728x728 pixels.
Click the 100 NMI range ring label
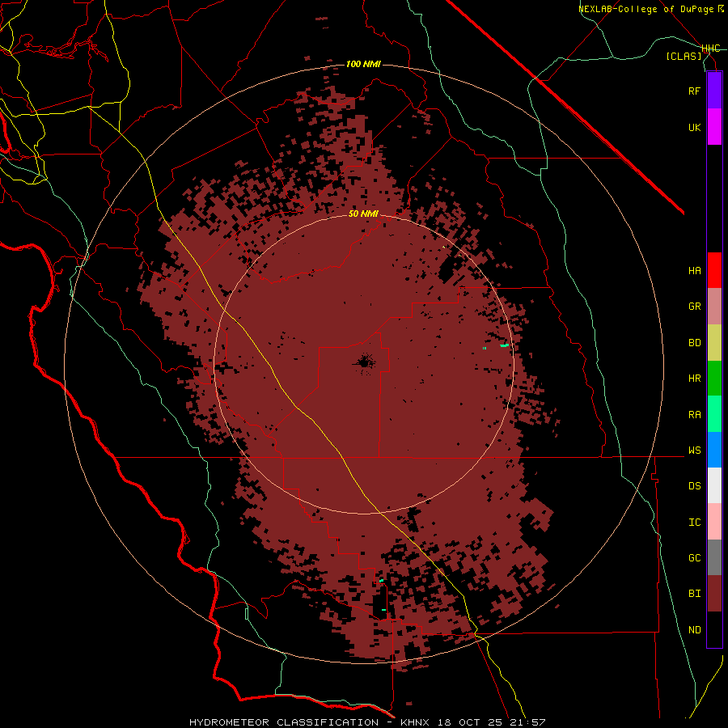(x=363, y=64)
